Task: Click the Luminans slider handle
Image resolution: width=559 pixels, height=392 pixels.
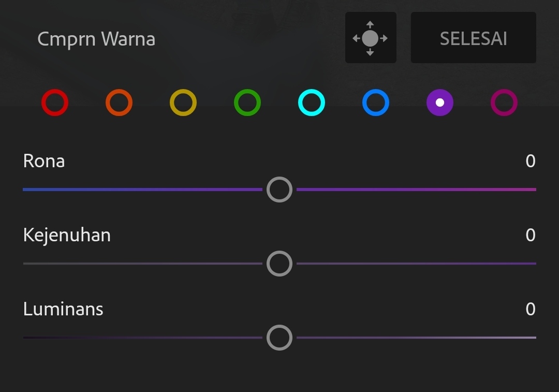Action: click(x=279, y=338)
